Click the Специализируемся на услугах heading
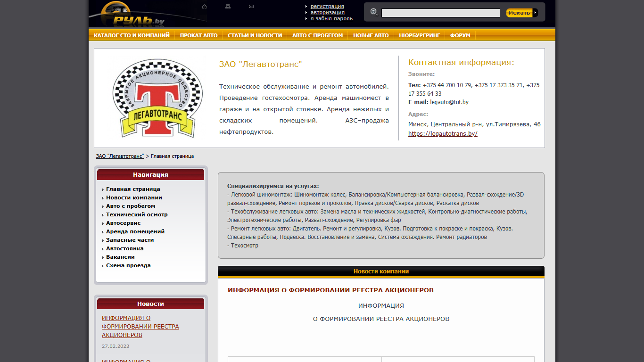644x362 pixels. point(273,186)
